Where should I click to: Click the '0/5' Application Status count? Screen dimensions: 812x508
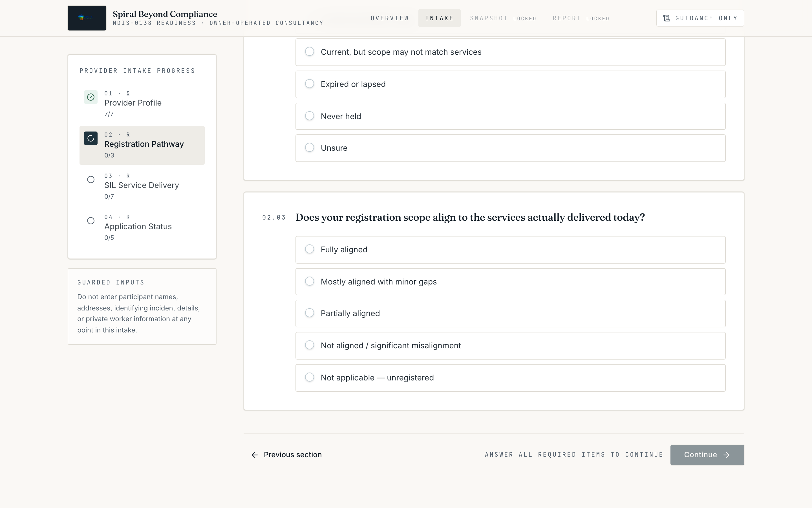(109, 238)
